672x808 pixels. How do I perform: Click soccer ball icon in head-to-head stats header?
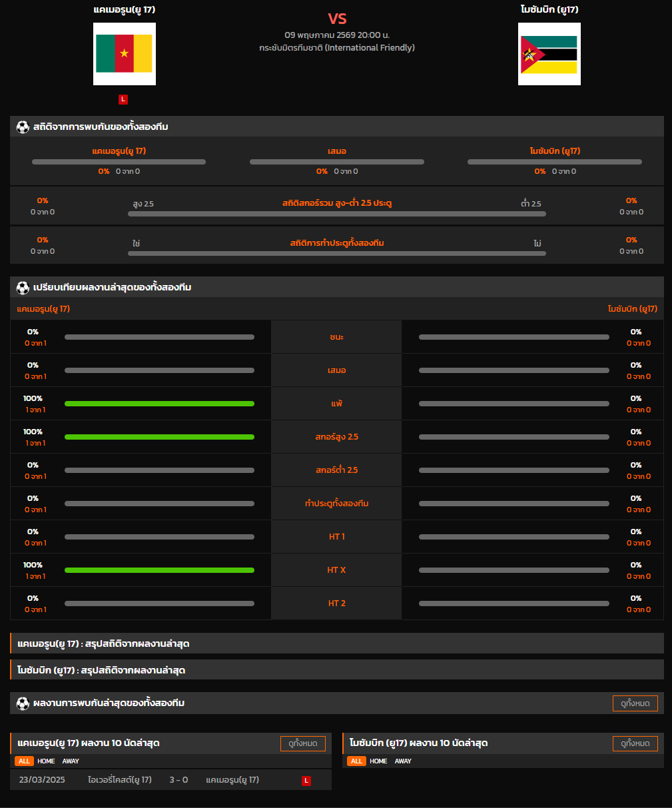coord(23,127)
